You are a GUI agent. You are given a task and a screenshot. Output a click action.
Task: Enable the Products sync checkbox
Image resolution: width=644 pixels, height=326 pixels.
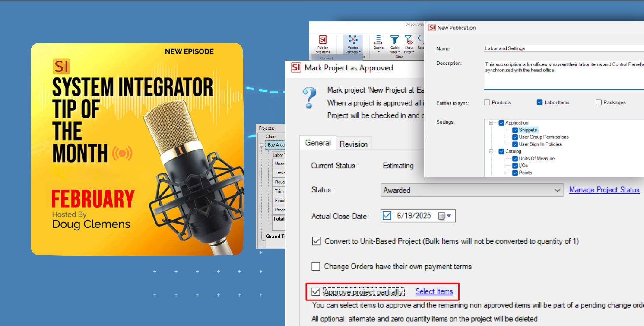click(x=487, y=102)
